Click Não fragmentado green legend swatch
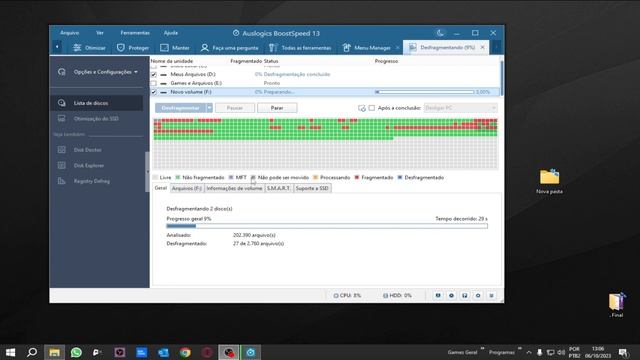The height and width of the screenshot is (360, 640). [178, 178]
